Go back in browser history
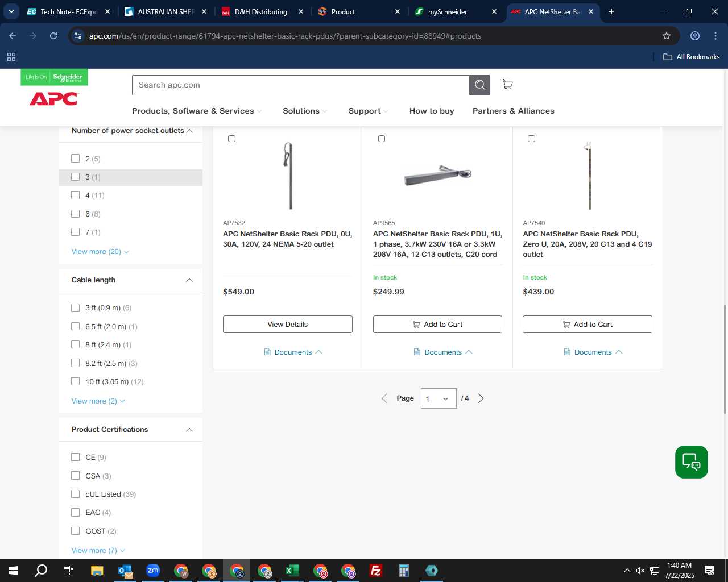 click(x=13, y=36)
